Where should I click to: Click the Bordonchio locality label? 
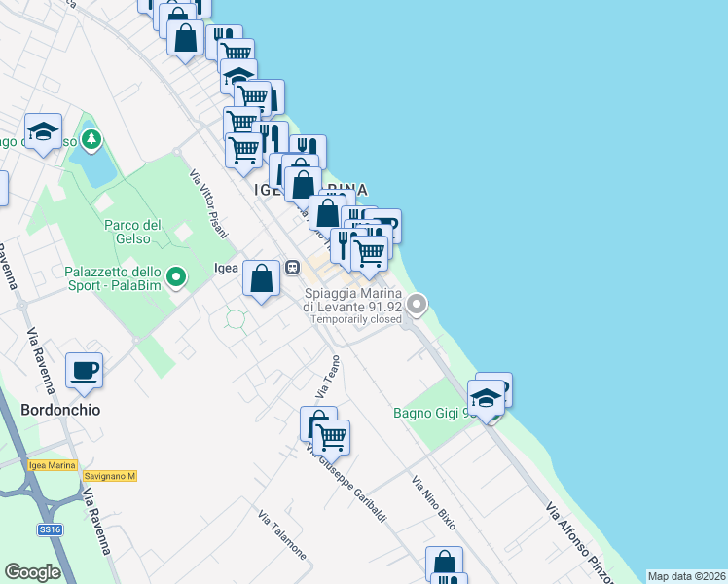[60, 410]
